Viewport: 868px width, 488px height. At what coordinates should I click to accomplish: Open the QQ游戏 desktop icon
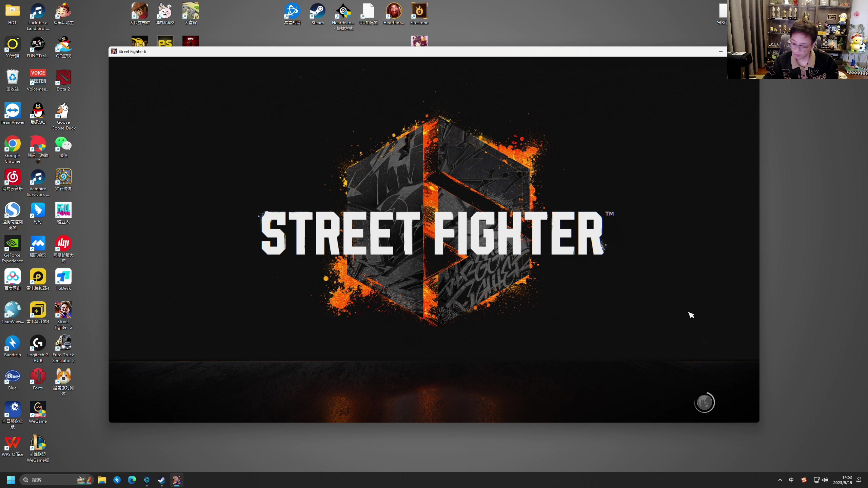click(x=63, y=47)
